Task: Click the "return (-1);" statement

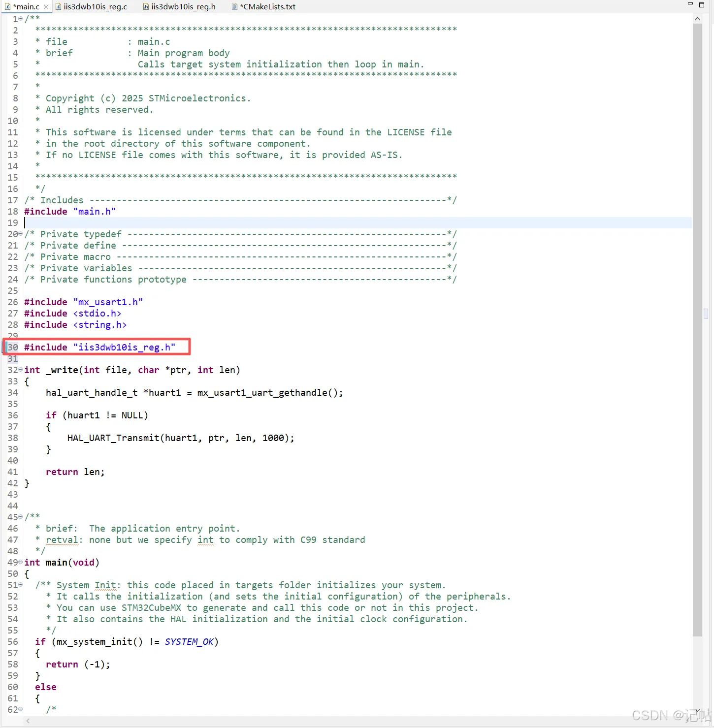Action: [78, 664]
